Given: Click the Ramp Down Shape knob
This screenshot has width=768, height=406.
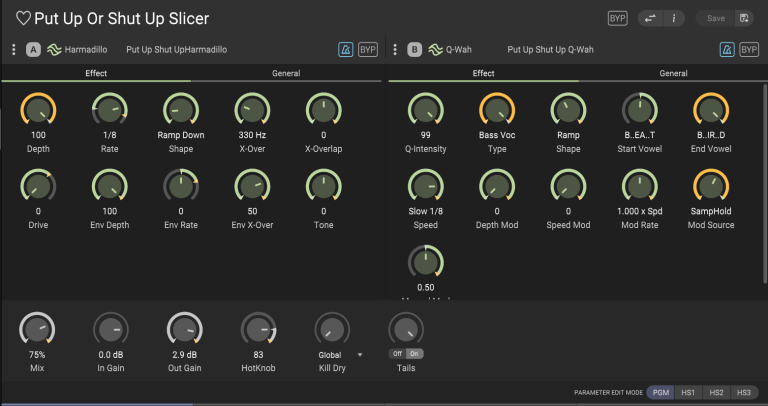Looking at the screenshot, I should tap(181, 110).
